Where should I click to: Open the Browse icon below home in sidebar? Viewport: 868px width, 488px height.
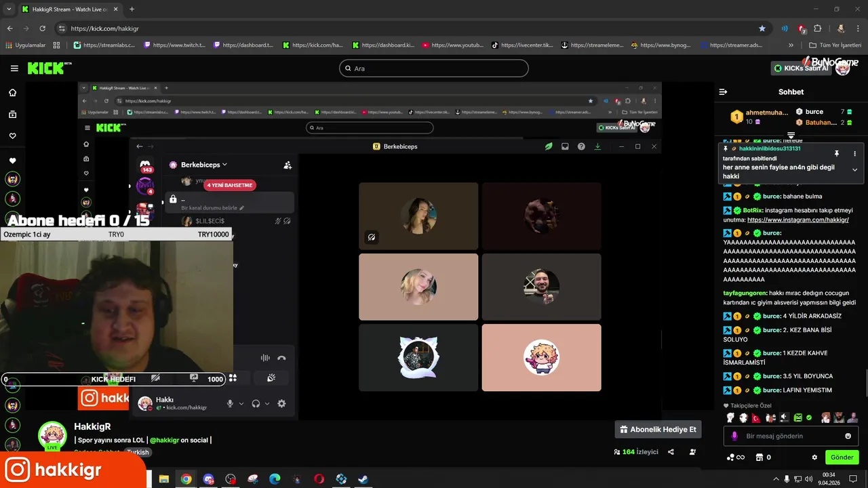click(x=12, y=115)
